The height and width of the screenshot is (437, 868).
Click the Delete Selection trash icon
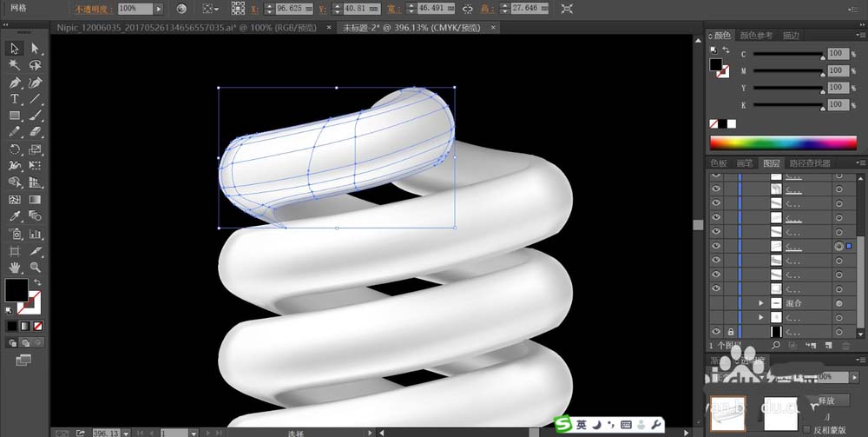[x=845, y=345]
